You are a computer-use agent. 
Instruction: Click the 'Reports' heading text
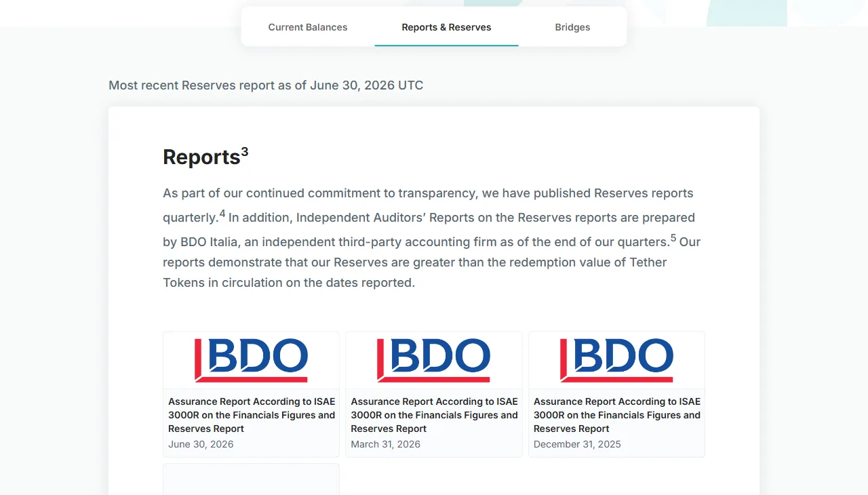tap(201, 157)
